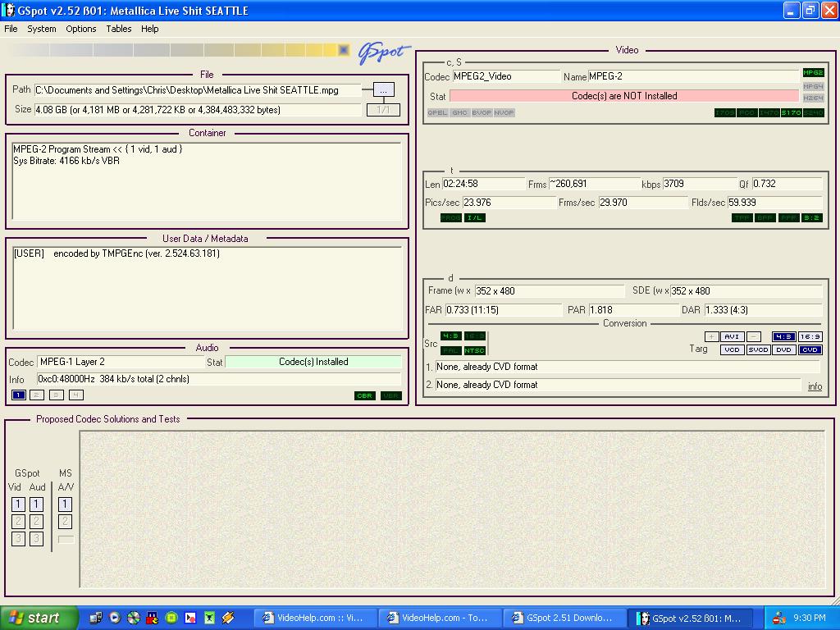Select audio stream 1 button
840x630 pixels.
pos(18,395)
